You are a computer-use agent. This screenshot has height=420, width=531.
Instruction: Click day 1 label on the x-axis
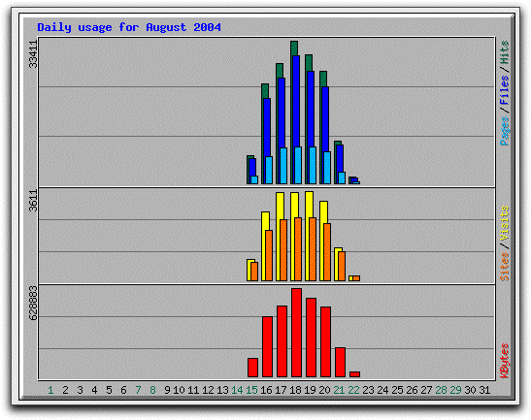point(50,390)
